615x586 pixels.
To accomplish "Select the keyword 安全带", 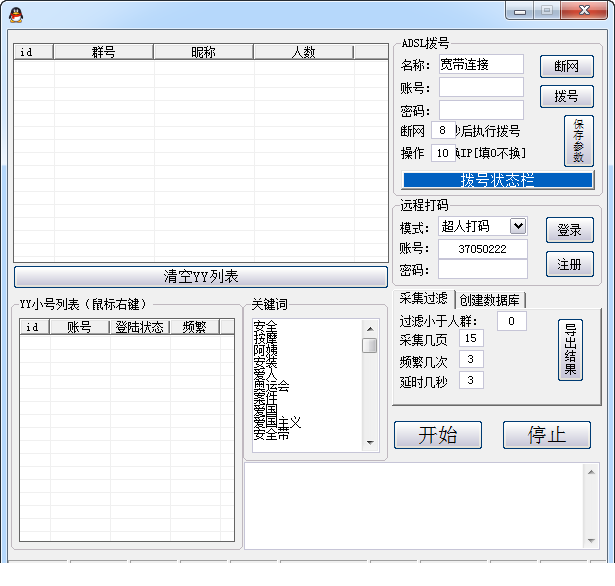I will pos(271,434).
